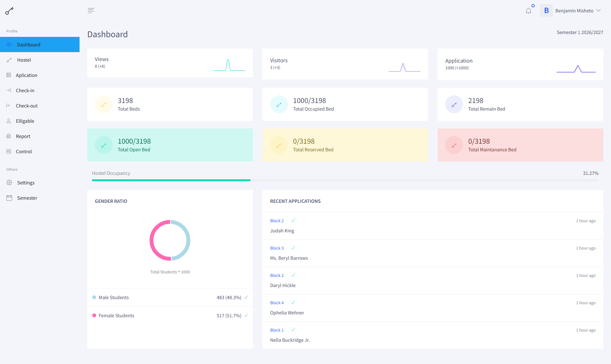Click the key logo icon
The width and height of the screenshot is (611, 364).
click(10, 11)
